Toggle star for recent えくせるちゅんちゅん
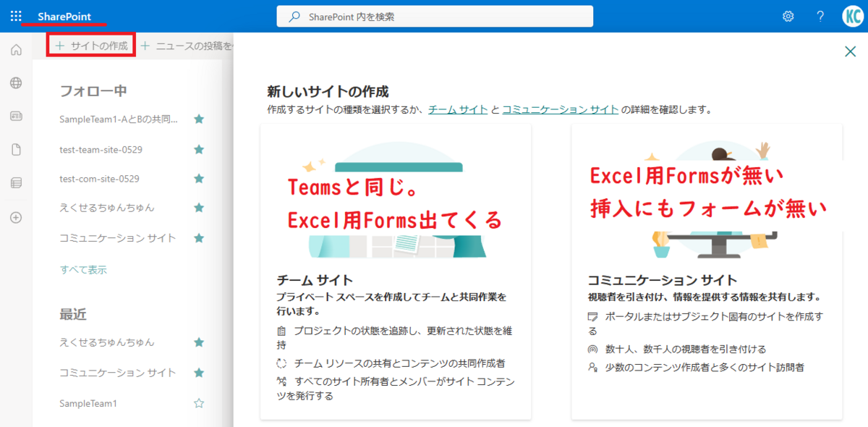This screenshot has width=868, height=427. [x=199, y=342]
